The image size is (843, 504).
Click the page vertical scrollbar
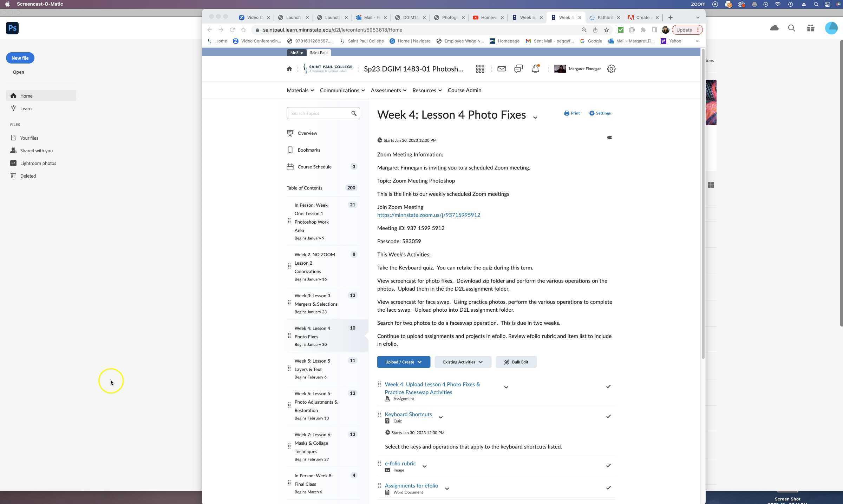703,204
